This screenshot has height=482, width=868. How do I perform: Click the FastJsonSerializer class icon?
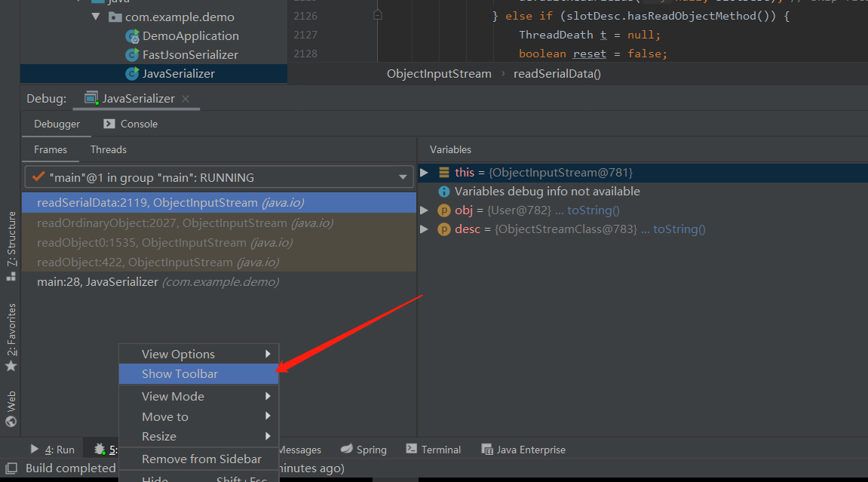(x=132, y=55)
